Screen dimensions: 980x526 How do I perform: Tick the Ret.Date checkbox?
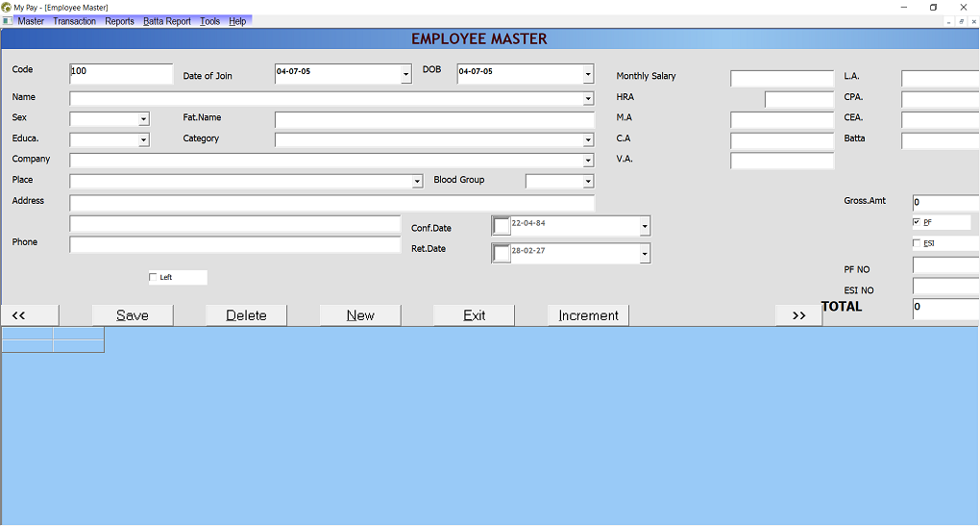(502, 253)
